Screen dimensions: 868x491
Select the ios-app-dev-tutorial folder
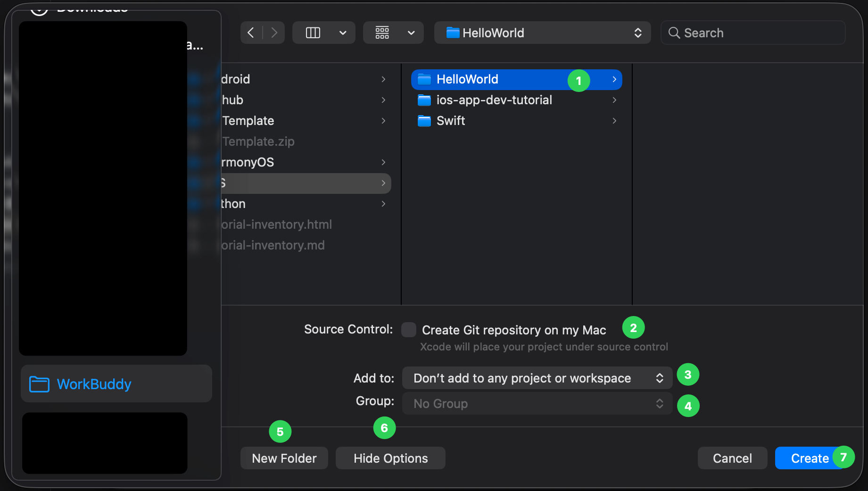click(x=516, y=100)
